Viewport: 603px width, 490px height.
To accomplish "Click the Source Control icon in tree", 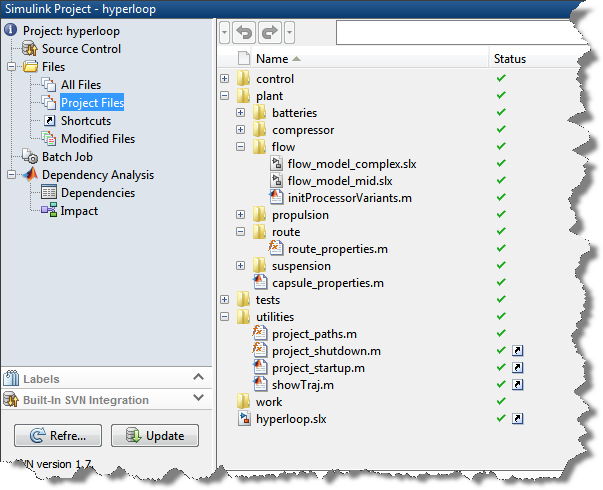I will [x=29, y=49].
